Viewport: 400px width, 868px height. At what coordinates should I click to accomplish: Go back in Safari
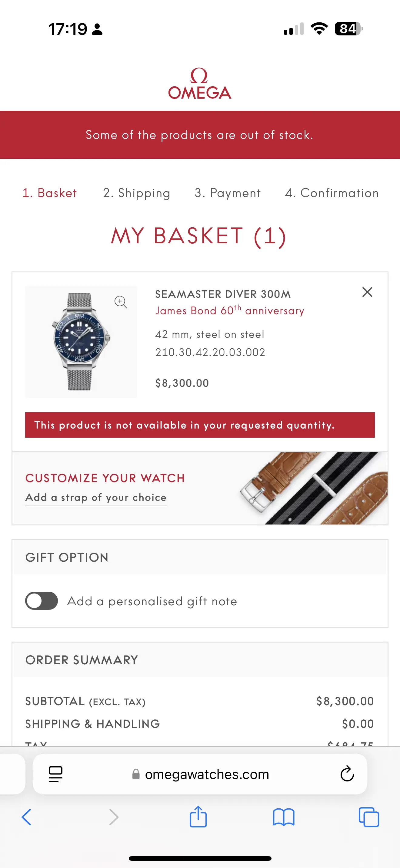pyautogui.click(x=27, y=817)
